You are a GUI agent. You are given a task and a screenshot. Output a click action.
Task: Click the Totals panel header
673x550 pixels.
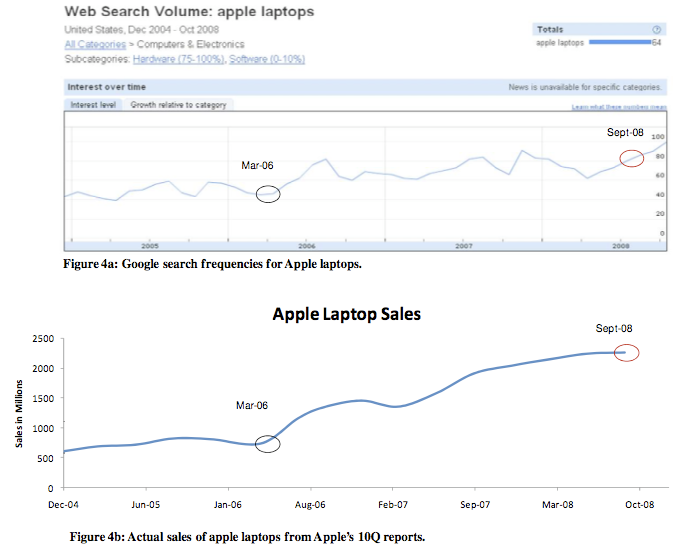pyautogui.click(x=599, y=29)
